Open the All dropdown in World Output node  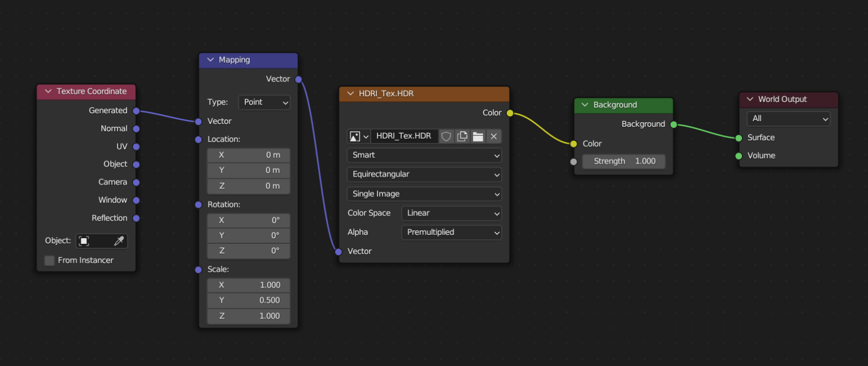point(788,119)
